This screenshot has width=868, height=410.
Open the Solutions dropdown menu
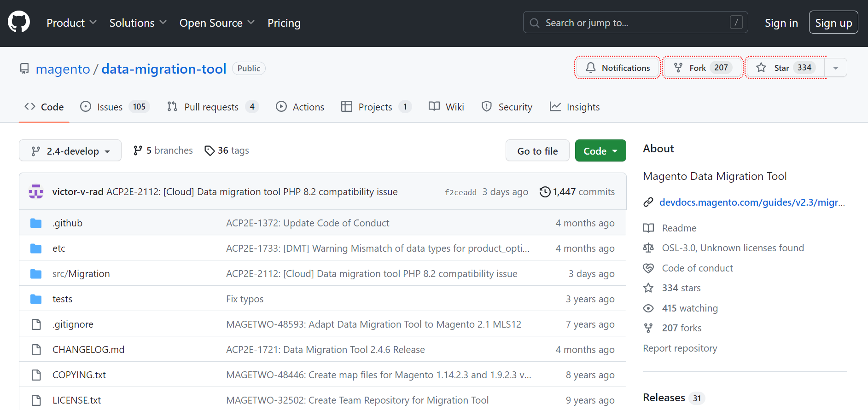[x=138, y=23]
